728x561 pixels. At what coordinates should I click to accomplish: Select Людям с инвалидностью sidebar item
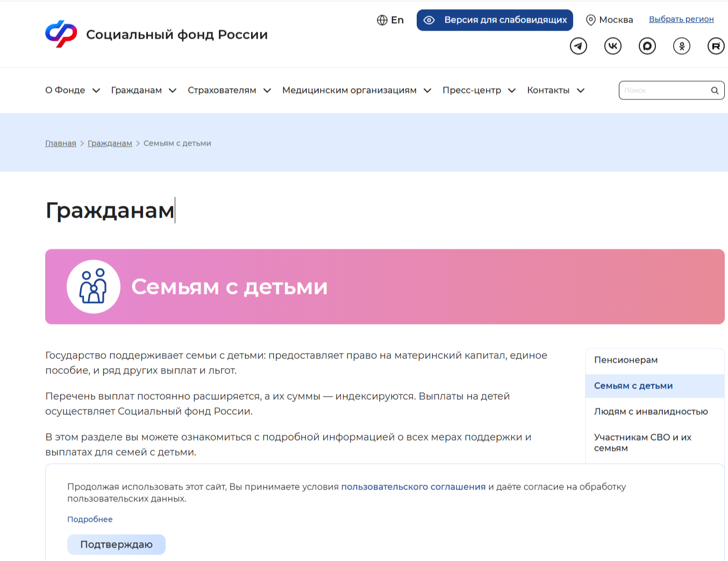(651, 412)
